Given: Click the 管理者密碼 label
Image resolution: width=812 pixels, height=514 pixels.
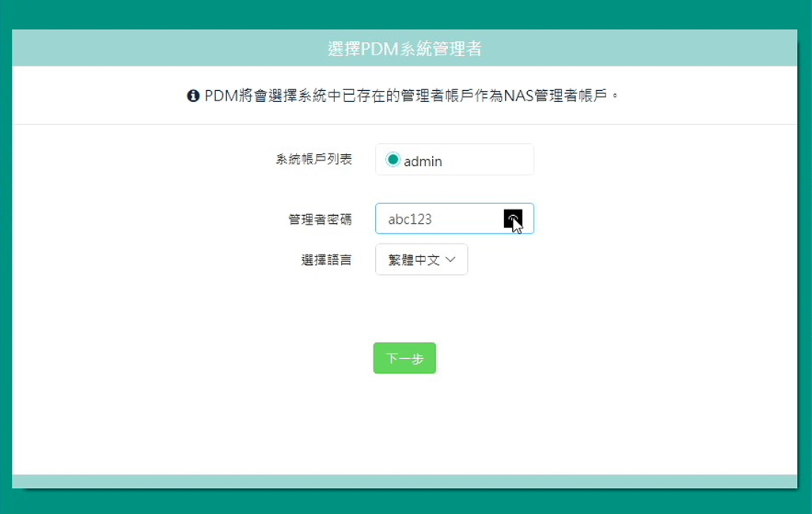Looking at the screenshot, I should point(320,219).
